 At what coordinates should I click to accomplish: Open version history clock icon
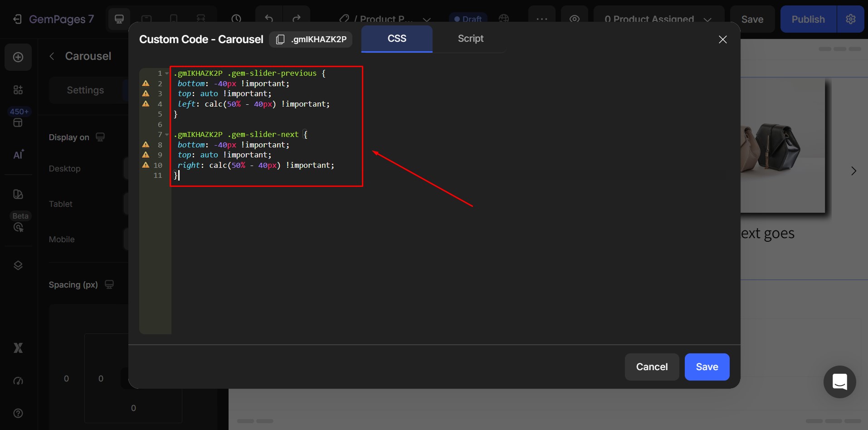237,19
